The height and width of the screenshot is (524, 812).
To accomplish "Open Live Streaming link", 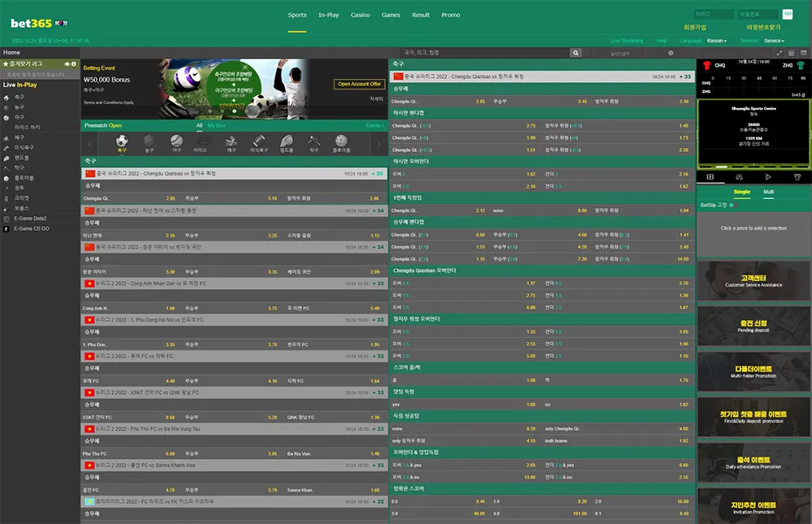I will coord(627,41).
